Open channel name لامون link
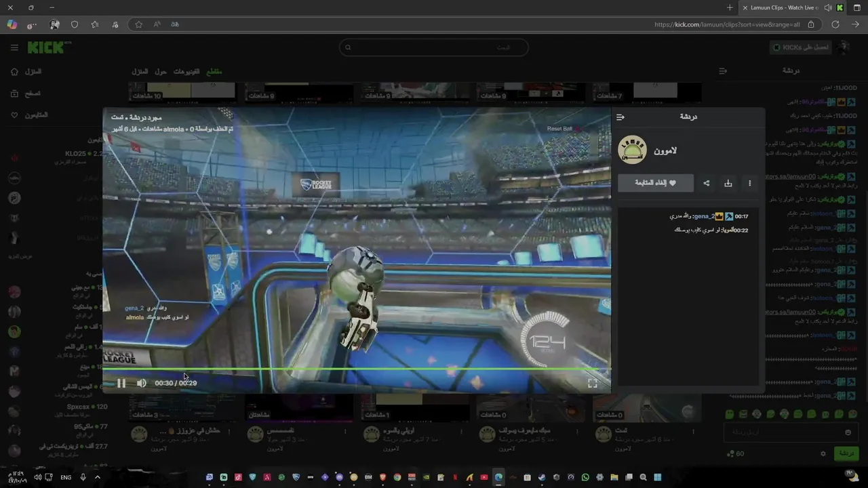This screenshot has height=488, width=868. pyautogui.click(x=665, y=150)
